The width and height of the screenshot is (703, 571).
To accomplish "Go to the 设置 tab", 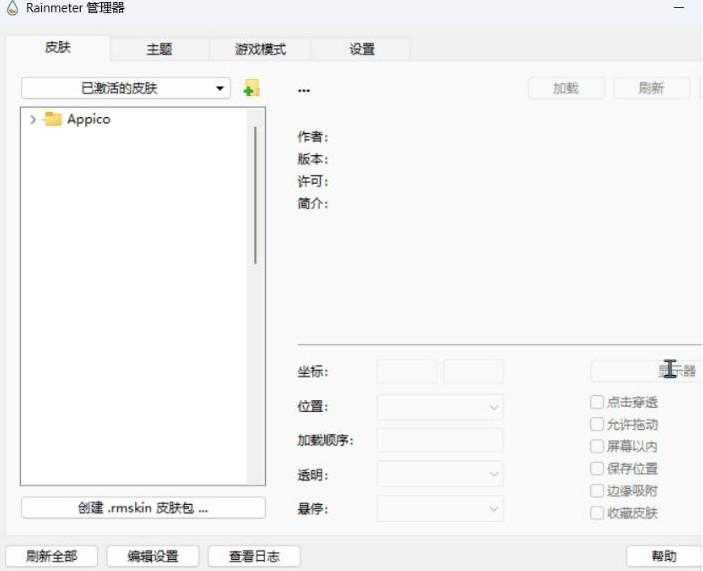I will click(361, 49).
